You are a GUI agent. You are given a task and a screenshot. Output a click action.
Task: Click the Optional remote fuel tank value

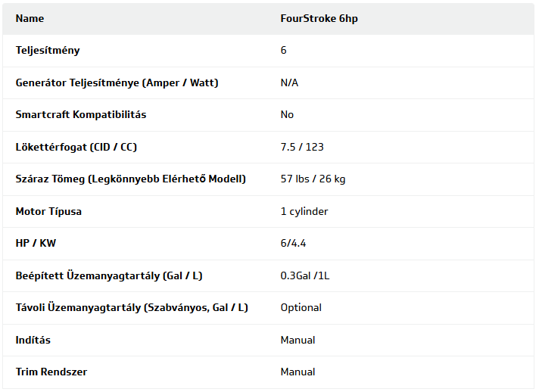(x=301, y=308)
